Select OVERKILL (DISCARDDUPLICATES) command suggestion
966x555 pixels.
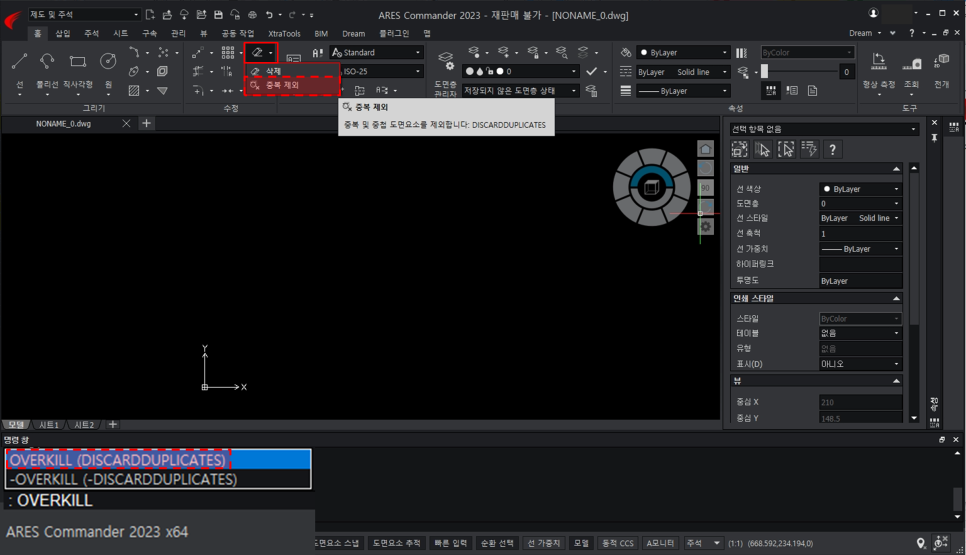(x=158, y=460)
